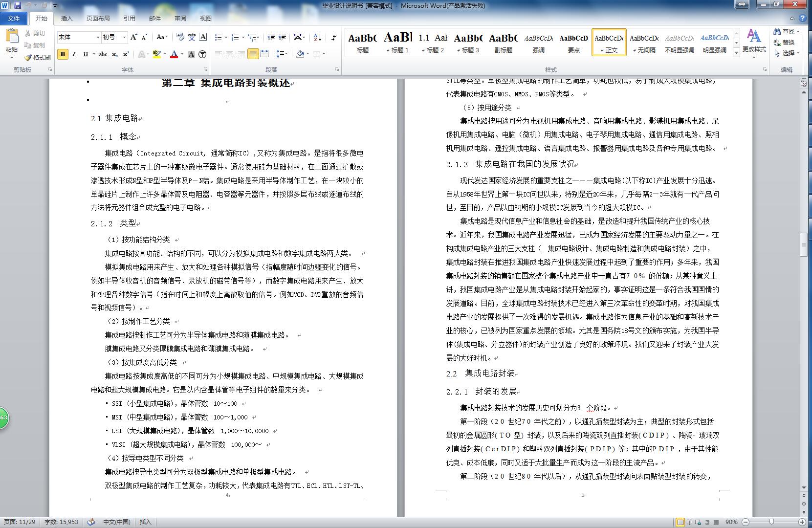Apply the 标题 1 heading style
This screenshot has width=812, height=528.
click(x=397, y=43)
